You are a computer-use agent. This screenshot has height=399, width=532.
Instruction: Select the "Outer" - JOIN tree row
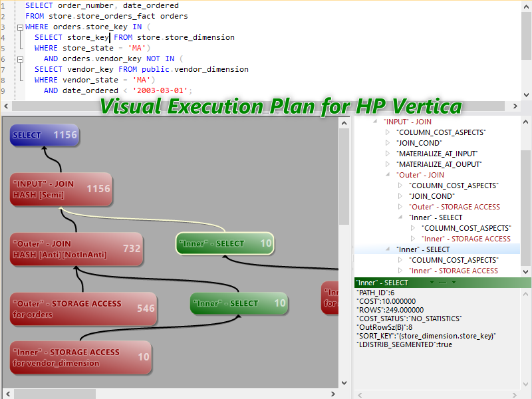coord(420,175)
